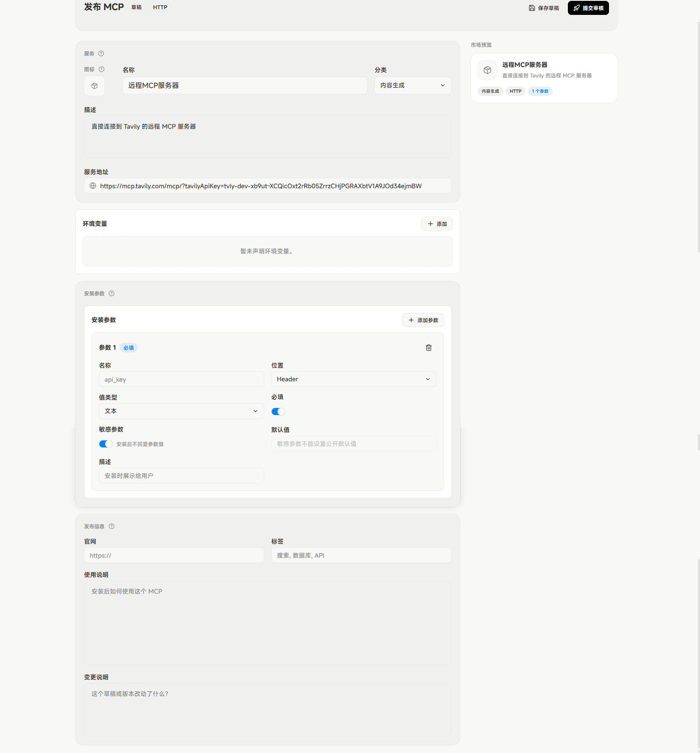The width and height of the screenshot is (700, 753).
Task: Click the parameter 名称 field api_key
Action: [181, 379]
